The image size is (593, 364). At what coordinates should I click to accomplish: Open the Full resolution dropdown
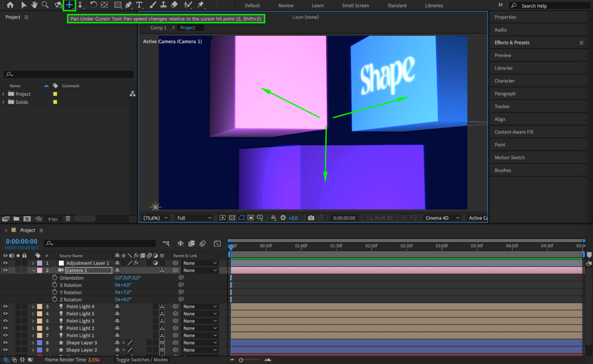194,218
